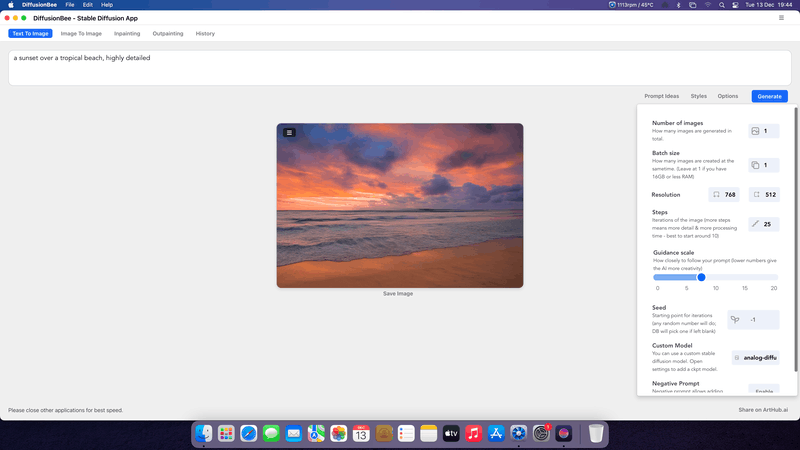Open Maps from the dock

(x=316, y=434)
